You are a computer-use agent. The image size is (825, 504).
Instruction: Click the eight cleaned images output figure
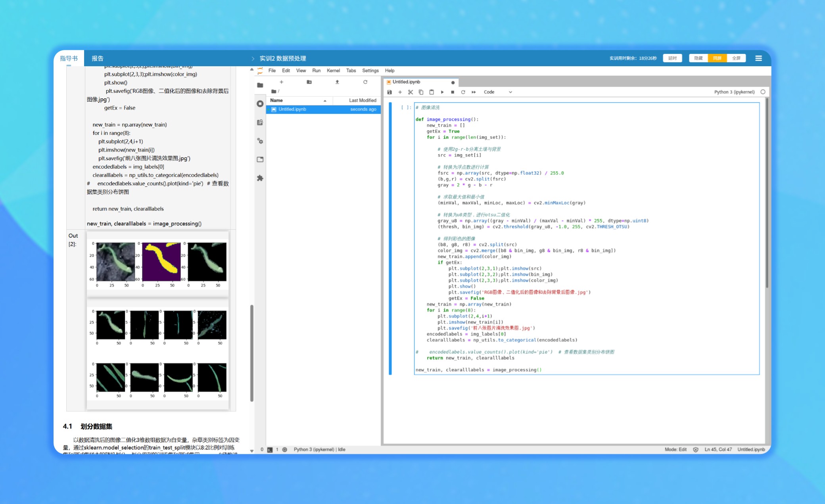(158, 354)
